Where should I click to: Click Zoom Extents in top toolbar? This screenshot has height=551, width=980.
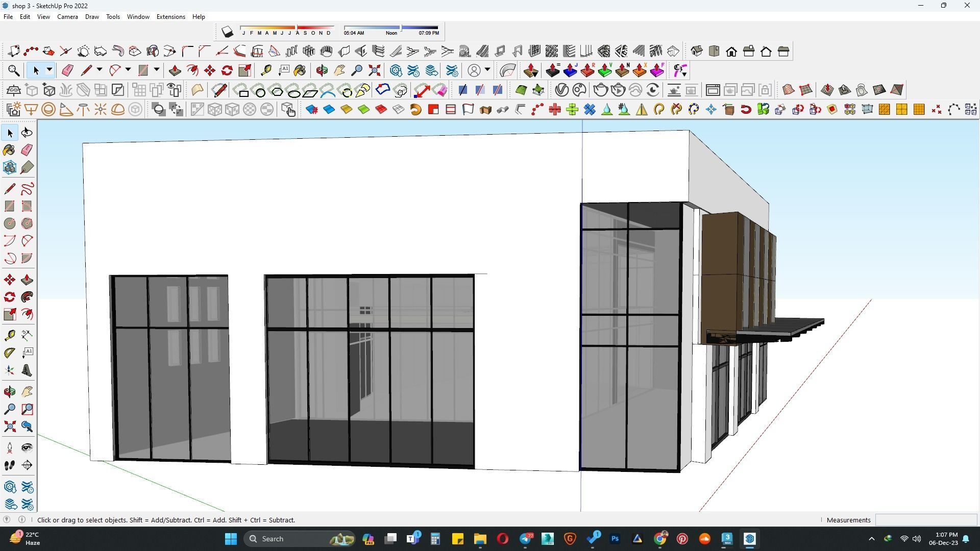point(374,70)
